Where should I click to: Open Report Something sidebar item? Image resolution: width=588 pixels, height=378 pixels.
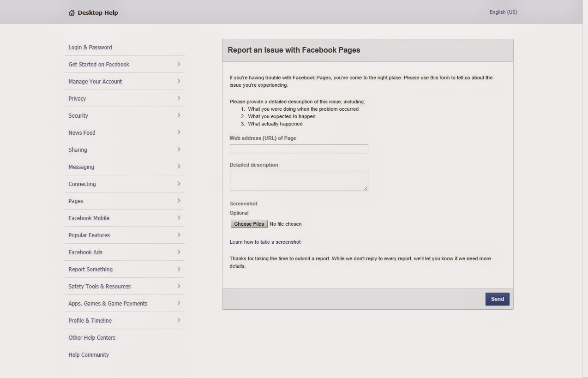tap(90, 270)
